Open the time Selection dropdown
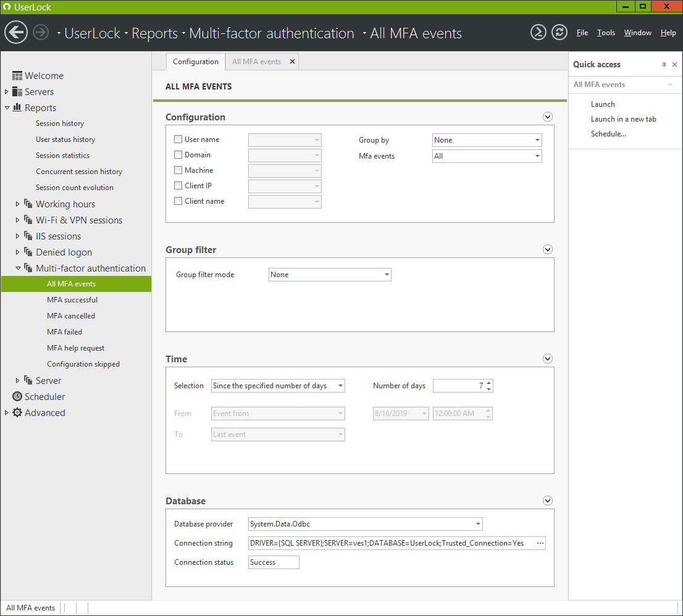This screenshot has height=616, width=683. [x=278, y=386]
